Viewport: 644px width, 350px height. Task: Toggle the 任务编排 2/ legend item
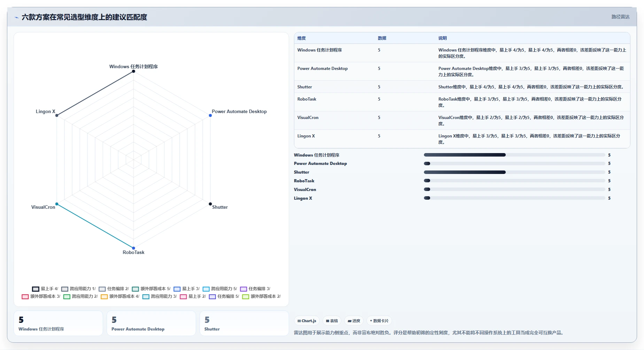pos(114,289)
